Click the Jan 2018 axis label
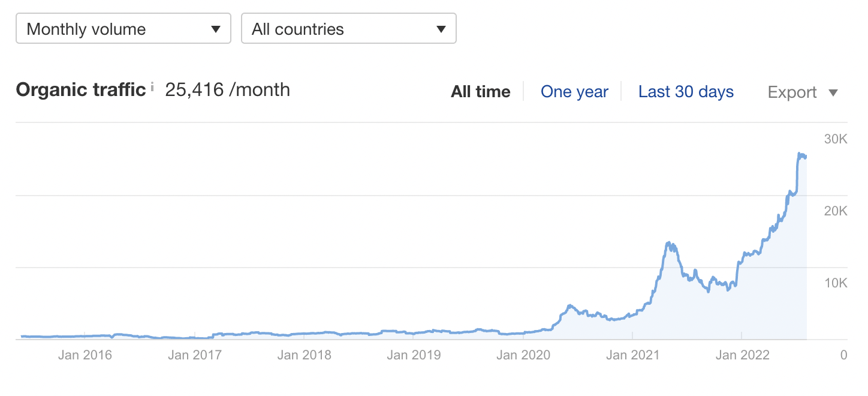 [304, 355]
